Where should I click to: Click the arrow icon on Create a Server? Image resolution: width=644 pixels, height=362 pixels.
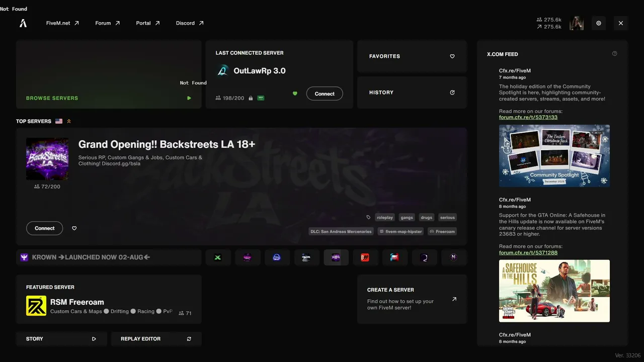coord(454,299)
